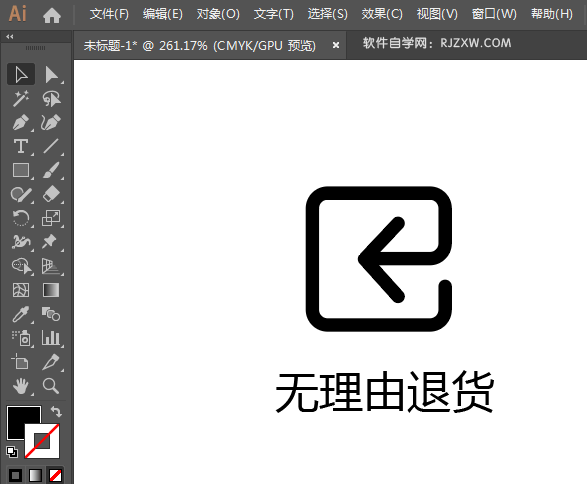Select the Symbol Sprayer tool
Screen dimensions: 587x484
pos(21,338)
